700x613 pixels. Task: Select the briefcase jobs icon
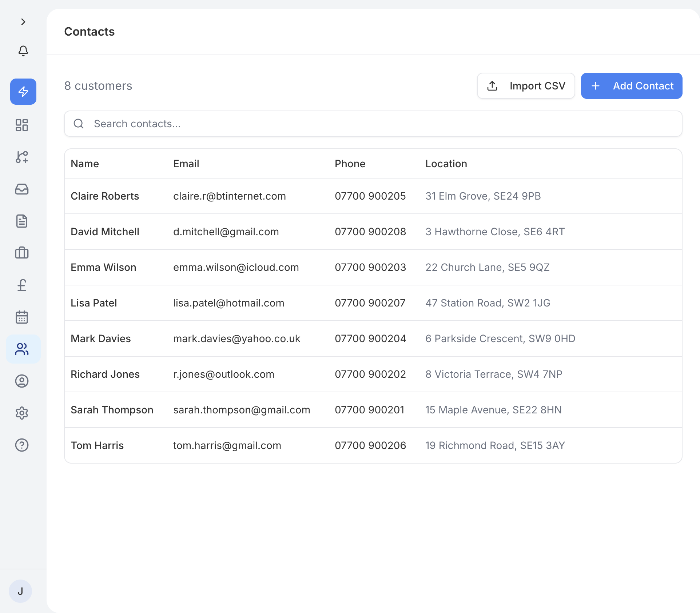(22, 253)
